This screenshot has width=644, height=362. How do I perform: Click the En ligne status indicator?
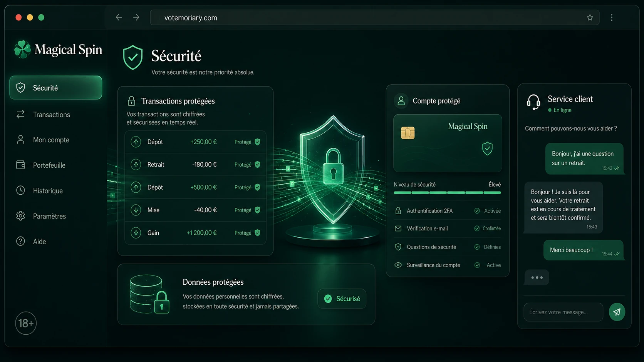point(560,110)
